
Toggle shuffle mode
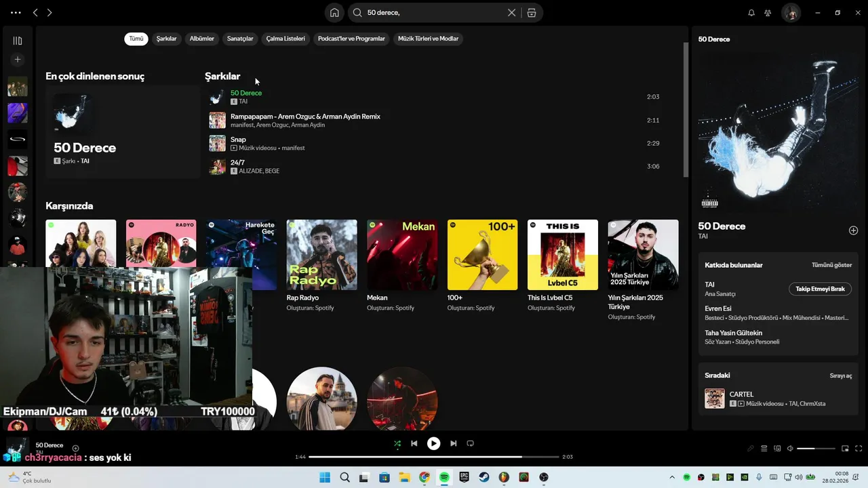[x=397, y=443]
